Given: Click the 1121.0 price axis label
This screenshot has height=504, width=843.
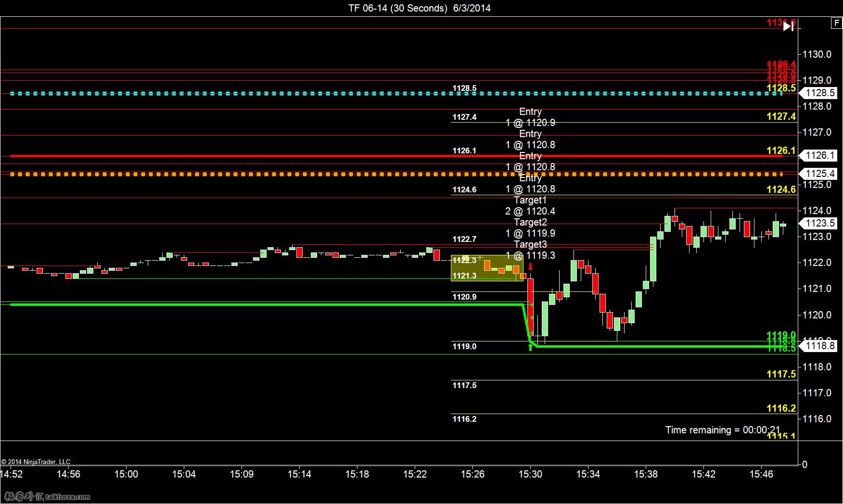Looking at the screenshot, I should (817, 289).
